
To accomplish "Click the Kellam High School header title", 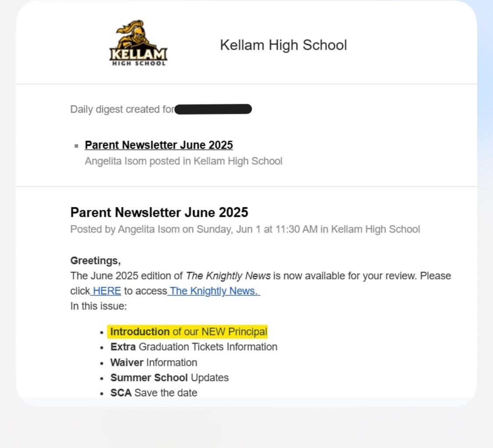I will (283, 45).
